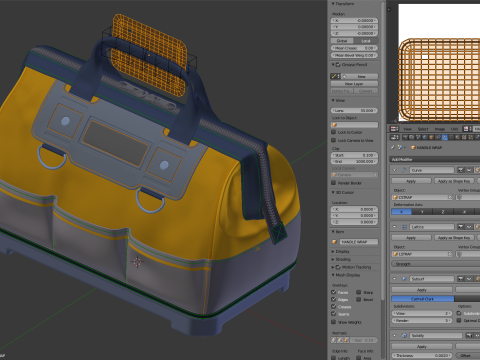
Task: Open the Object Data properties tab
Action: (x=451, y=137)
